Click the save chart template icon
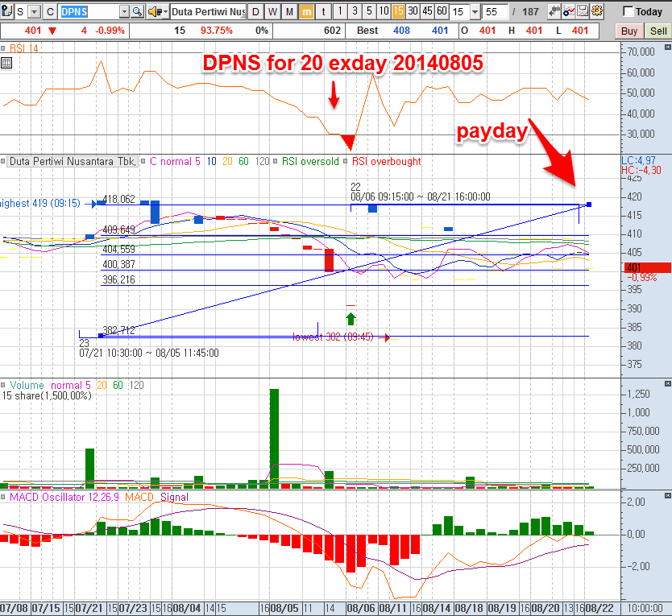 583,11
